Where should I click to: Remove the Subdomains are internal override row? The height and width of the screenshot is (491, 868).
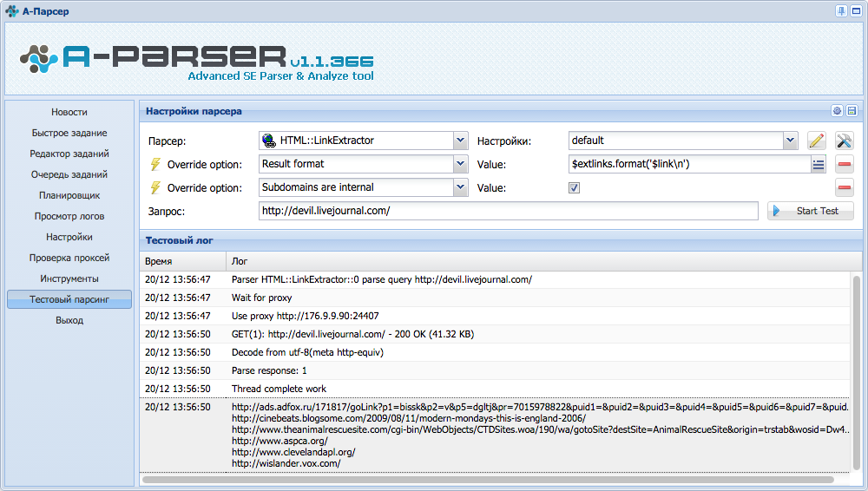click(x=845, y=187)
